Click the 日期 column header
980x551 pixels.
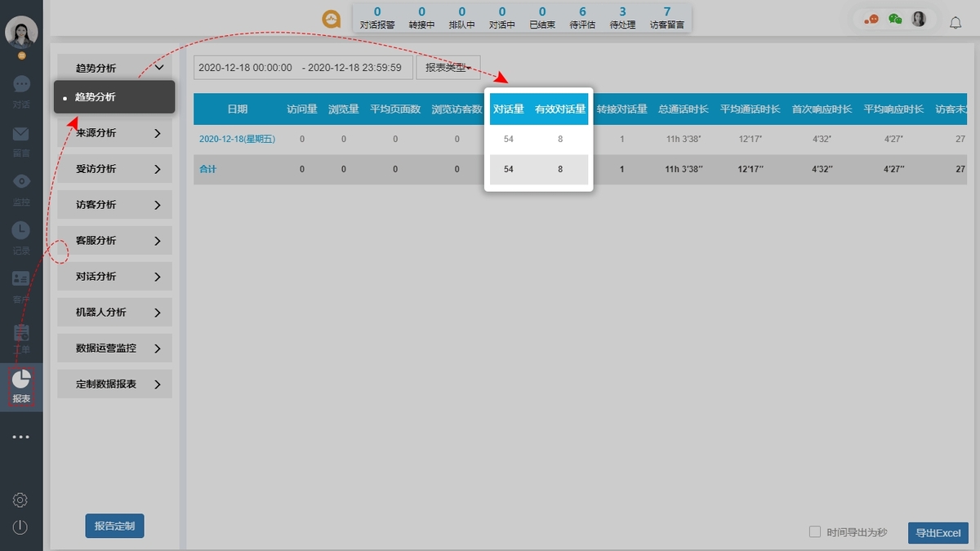click(x=237, y=109)
